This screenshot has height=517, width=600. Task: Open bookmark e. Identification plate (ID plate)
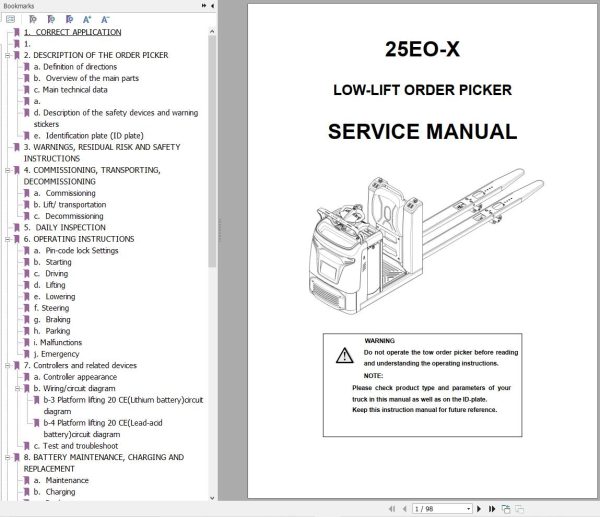pos(88,135)
